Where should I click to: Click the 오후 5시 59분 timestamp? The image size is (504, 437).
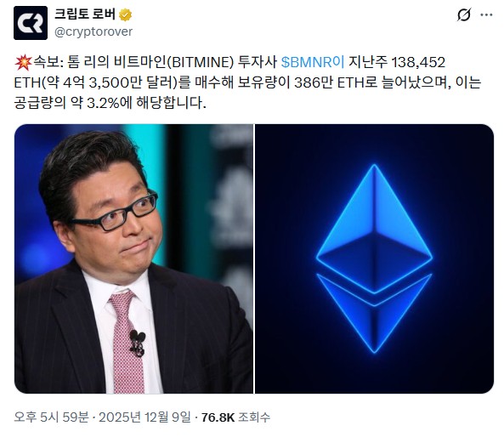click(x=51, y=417)
